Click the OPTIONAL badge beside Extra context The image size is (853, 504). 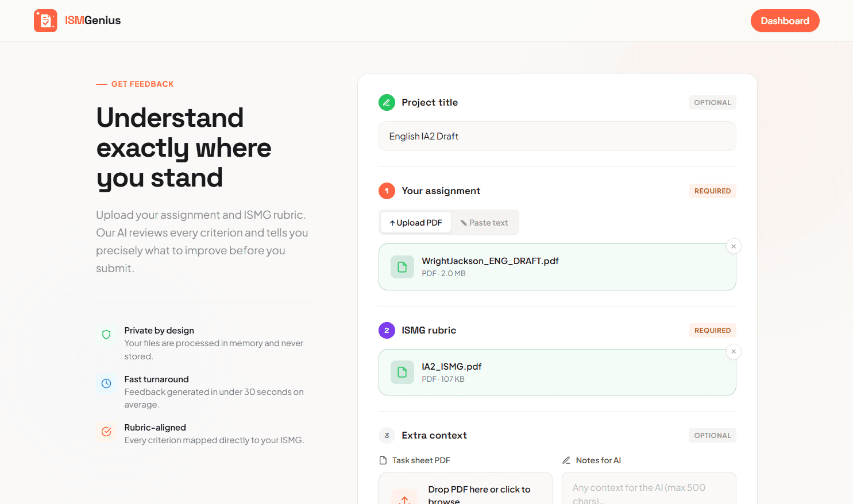click(x=712, y=435)
